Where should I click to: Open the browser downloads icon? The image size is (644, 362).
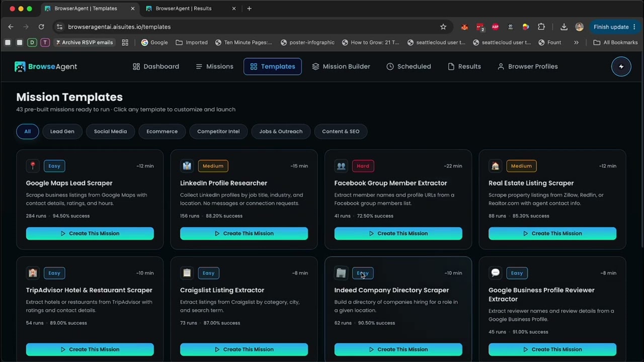coord(564,27)
